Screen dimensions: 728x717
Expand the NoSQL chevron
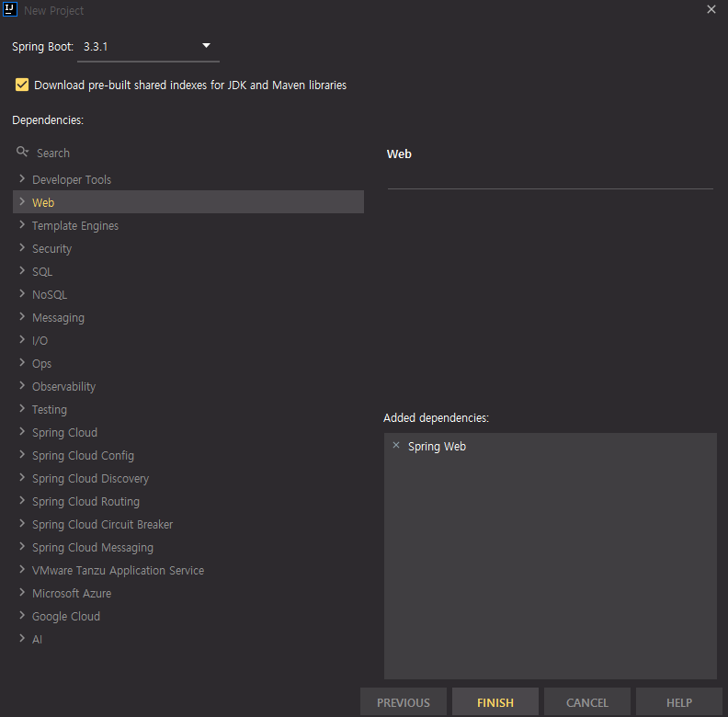(22, 293)
